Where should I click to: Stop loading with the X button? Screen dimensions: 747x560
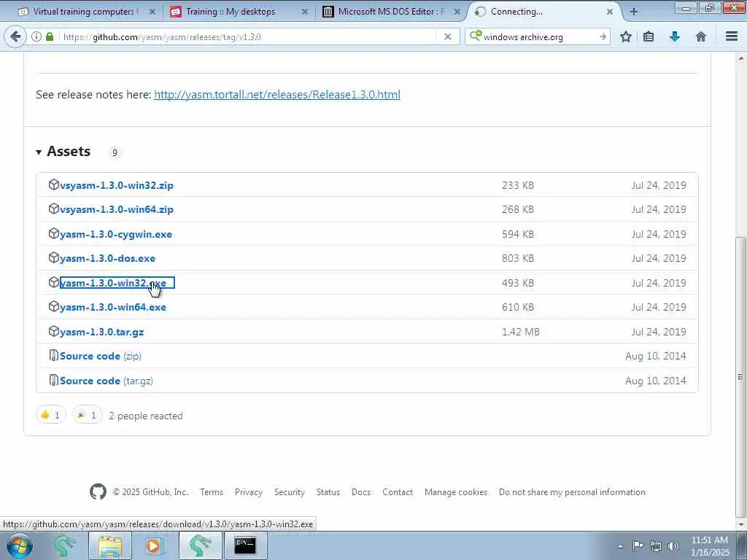(x=447, y=36)
